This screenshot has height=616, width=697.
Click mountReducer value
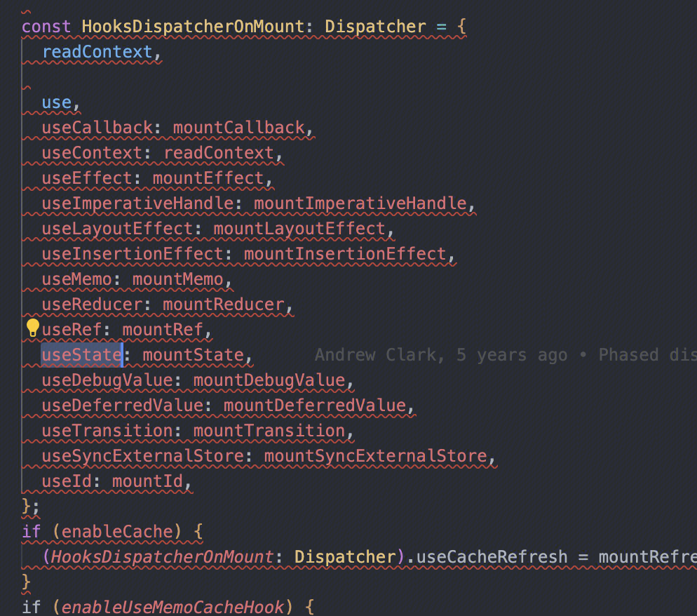pyautogui.click(x=223, y=304)
